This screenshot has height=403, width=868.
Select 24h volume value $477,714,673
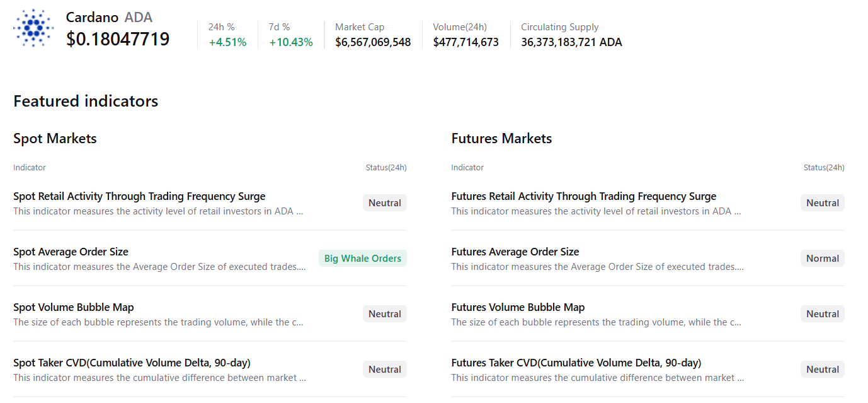(465, 42)
